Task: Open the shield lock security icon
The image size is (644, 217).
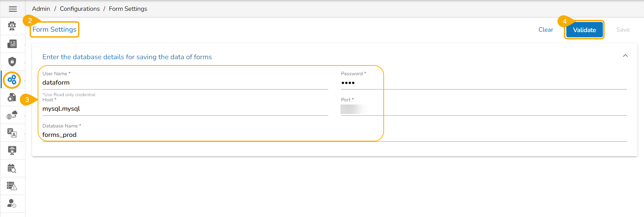Action: pos(12,62)
